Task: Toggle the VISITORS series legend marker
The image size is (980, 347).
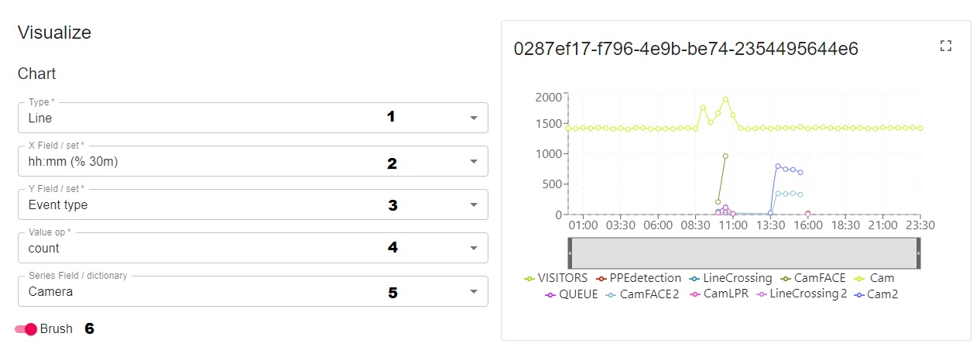Action: [x=529, y=278]
